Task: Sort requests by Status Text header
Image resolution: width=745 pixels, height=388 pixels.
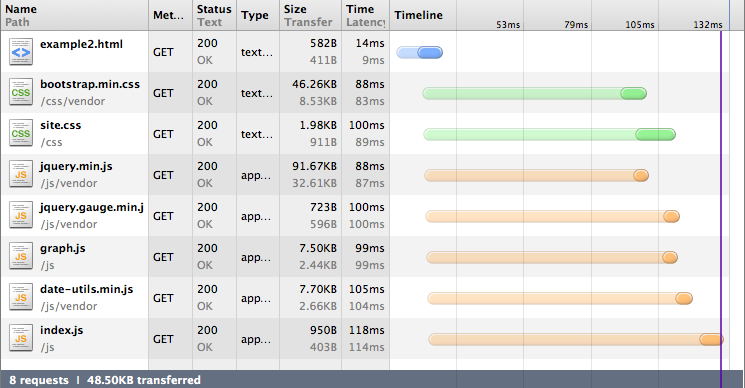Action: pyautogui.click(x=214, y=15)
